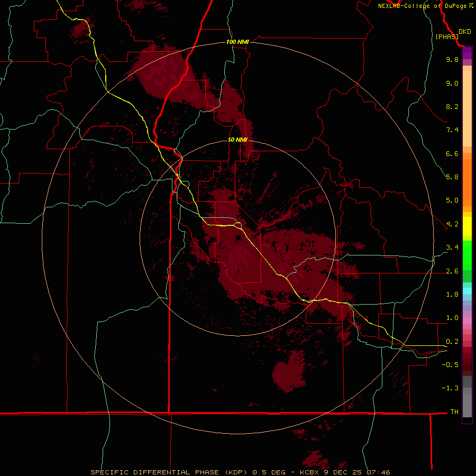This screenshot has width=476, height=476.
Task: Click the 9.0 scale value label
Action: 452,83
